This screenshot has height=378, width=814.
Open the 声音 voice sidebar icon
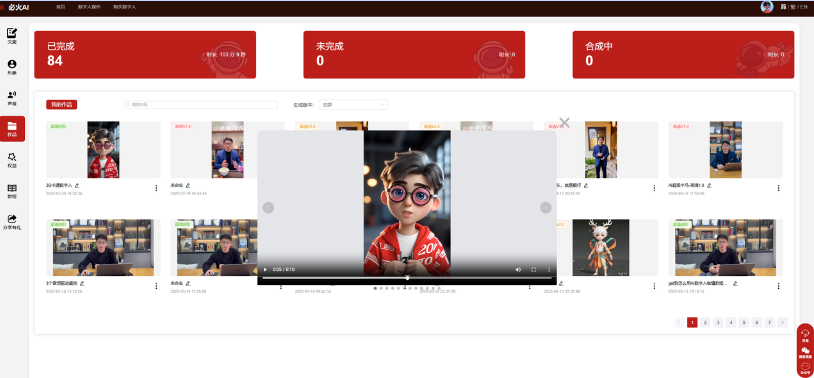point(12,98)
